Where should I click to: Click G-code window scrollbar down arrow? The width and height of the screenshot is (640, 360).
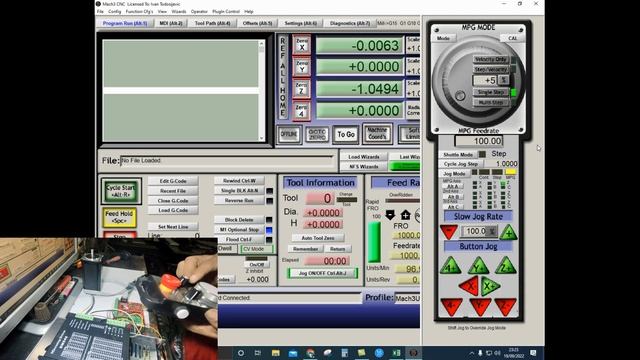coord(262,138)
